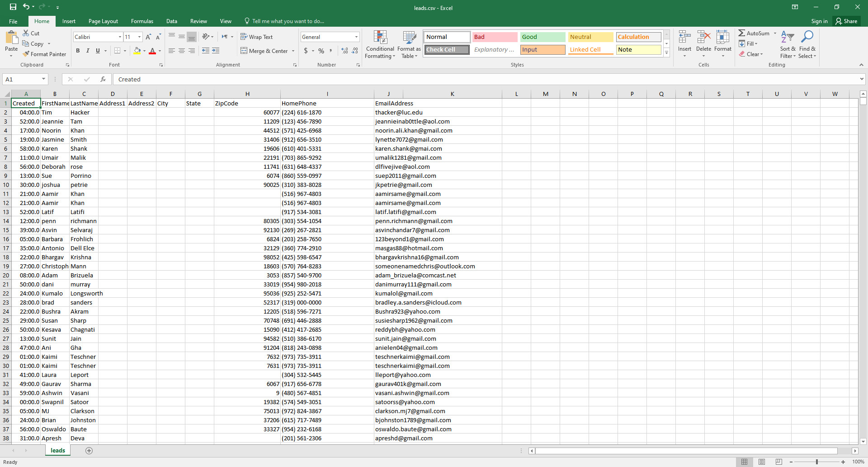Select the leads sheet tab
Image resolution: width=868 pixels, height=467 pixels.
[58, 451]
